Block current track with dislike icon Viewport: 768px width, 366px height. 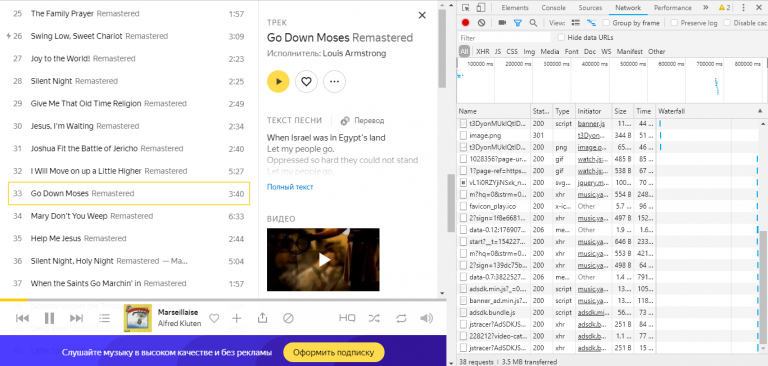point(288,318)
